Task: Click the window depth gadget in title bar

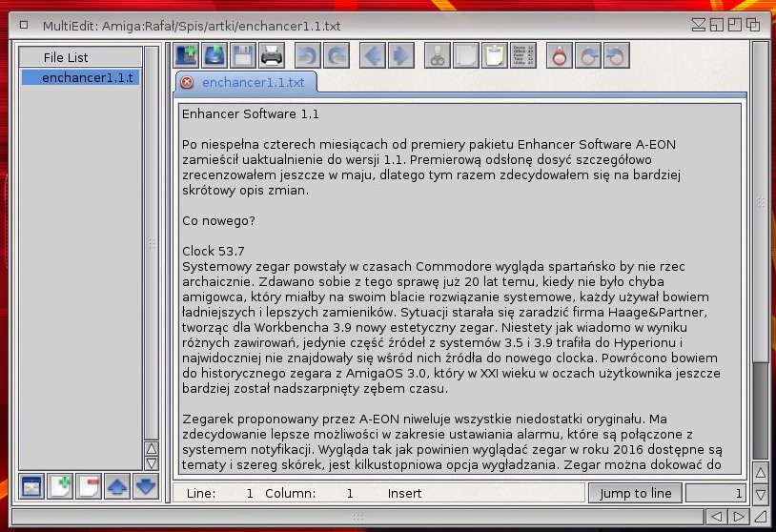Action: point(753,25)
